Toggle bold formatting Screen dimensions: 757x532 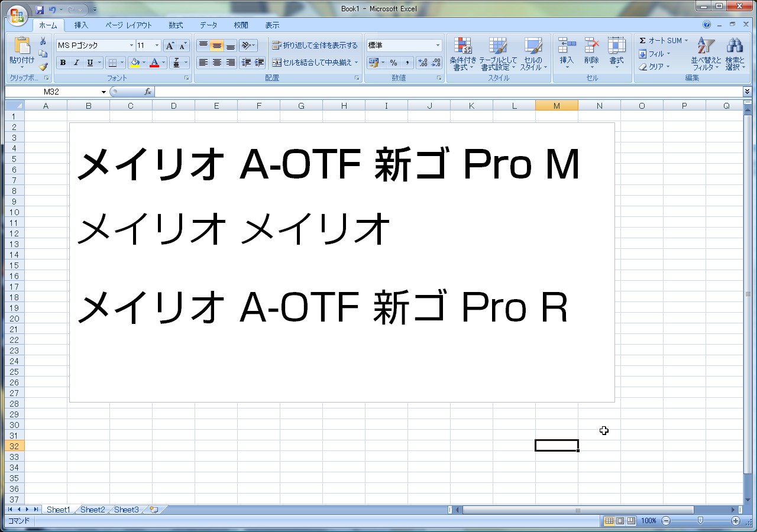coord(63,63)
